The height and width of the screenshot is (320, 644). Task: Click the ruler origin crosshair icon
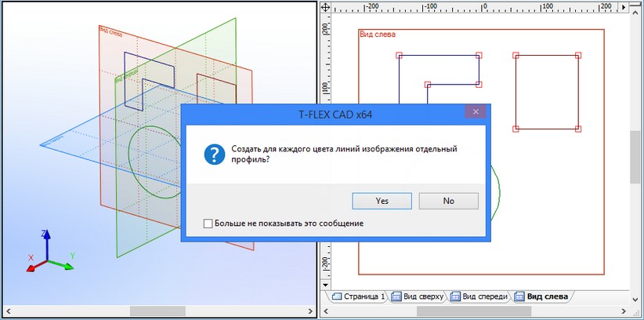pyautogui.click(x=325, y=7)
